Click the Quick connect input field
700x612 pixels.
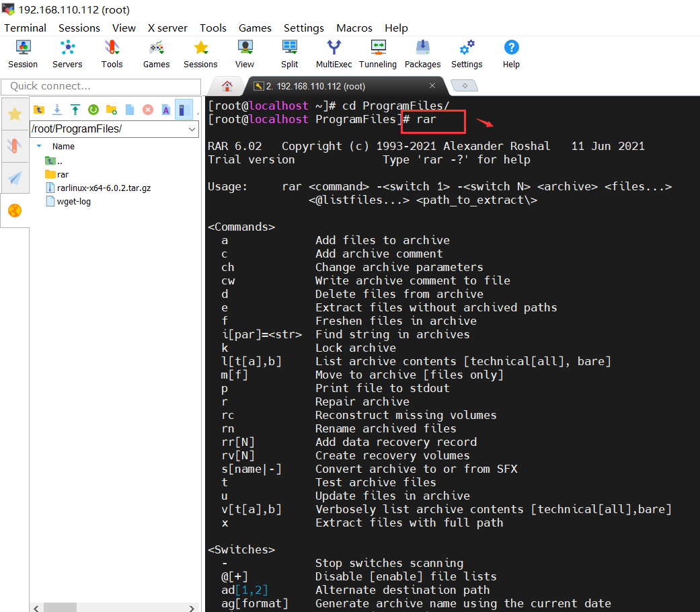(101, 86)
